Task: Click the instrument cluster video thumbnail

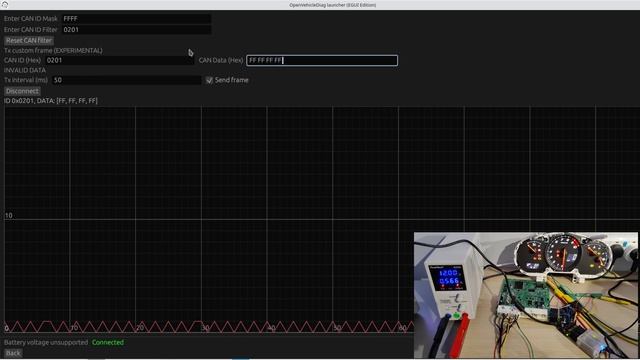Action: pos(526,295)
